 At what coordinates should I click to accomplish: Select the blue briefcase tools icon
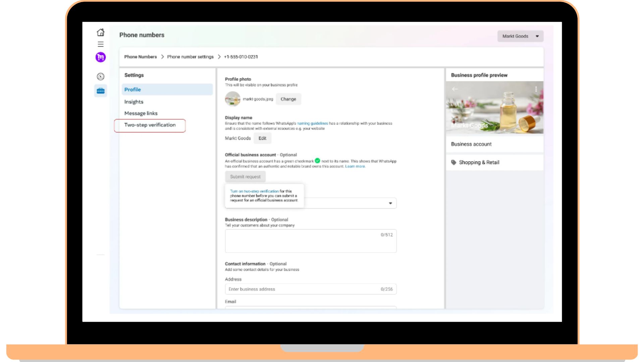click(x=101, y=91)
